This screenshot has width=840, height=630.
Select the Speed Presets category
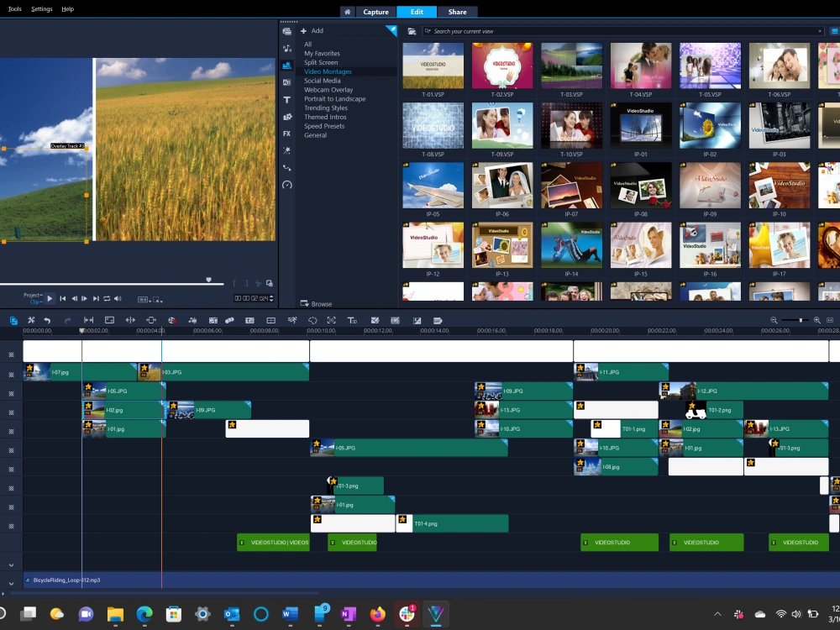tap(324, 127)
